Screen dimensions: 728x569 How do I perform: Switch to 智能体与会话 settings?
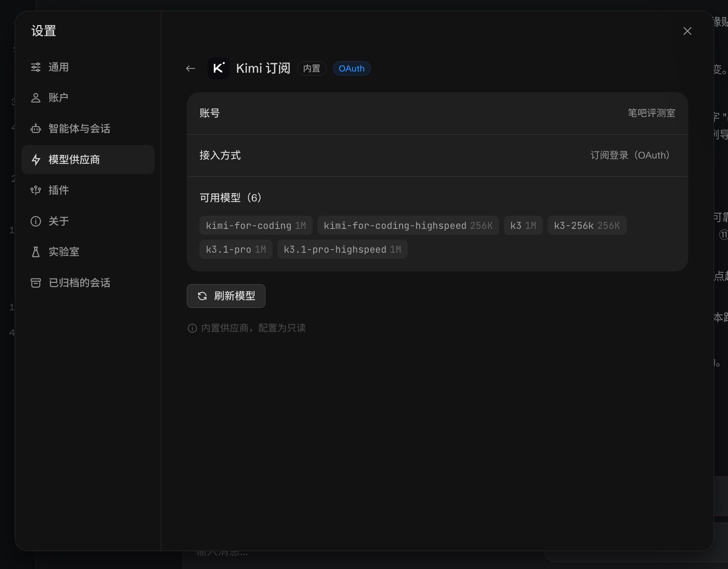coord(88,129)
